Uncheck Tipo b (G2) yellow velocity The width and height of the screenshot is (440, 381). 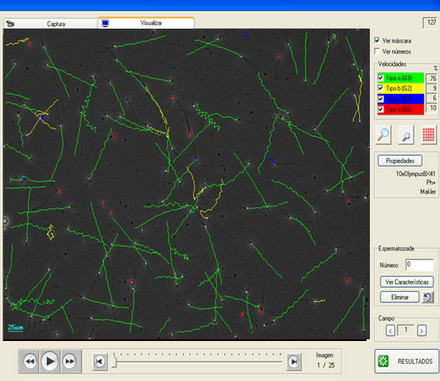coord(380,88)
